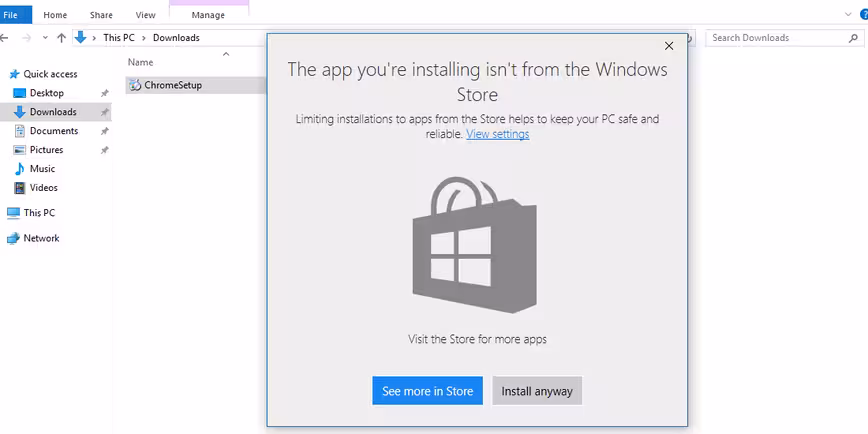Open recent locations dropdown arrow
Screen dimensions: 868x434
click(45, 38)
